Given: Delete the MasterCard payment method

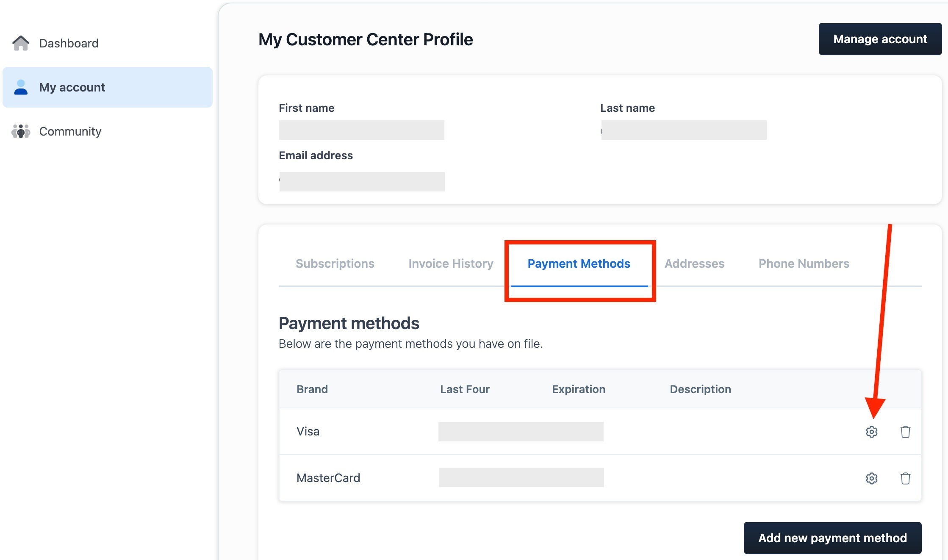Looking at the screenshot, I should [905, 478].
